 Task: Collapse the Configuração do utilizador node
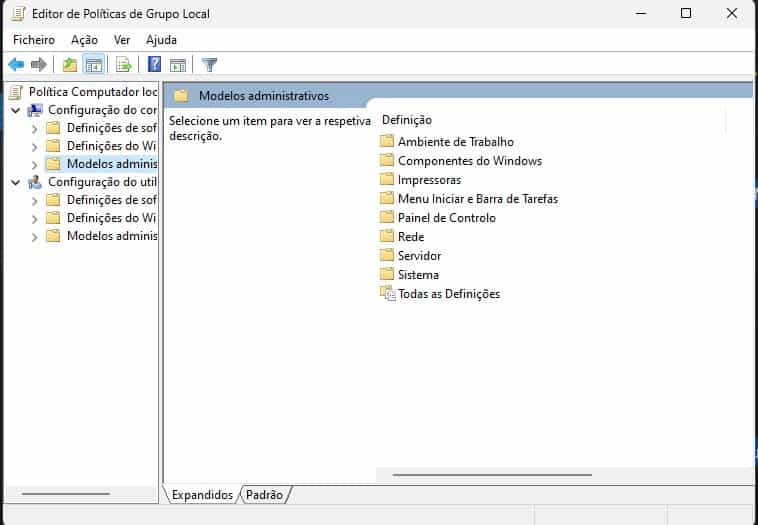pos(16,182)
